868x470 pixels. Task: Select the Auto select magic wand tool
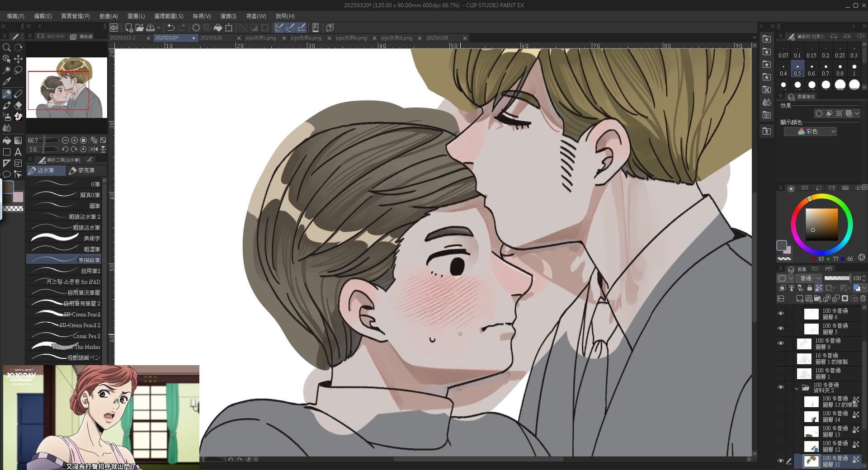pyautogui.click(x=7, y=70)
